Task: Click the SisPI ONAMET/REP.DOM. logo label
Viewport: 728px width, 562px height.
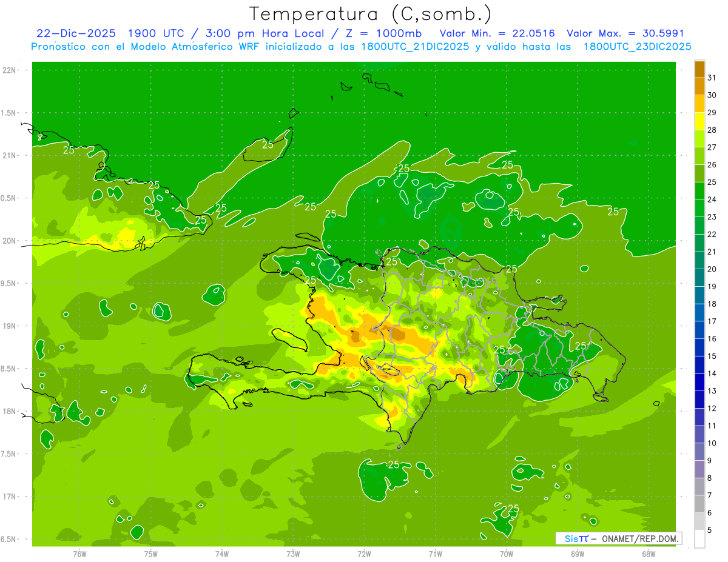Action: (618, 538)
